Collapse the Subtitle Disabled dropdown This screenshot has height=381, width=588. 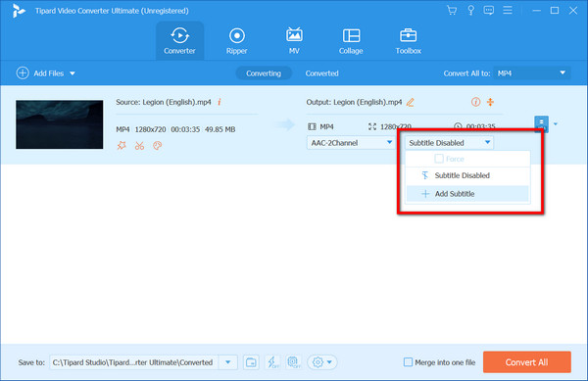tap(449, 143)
